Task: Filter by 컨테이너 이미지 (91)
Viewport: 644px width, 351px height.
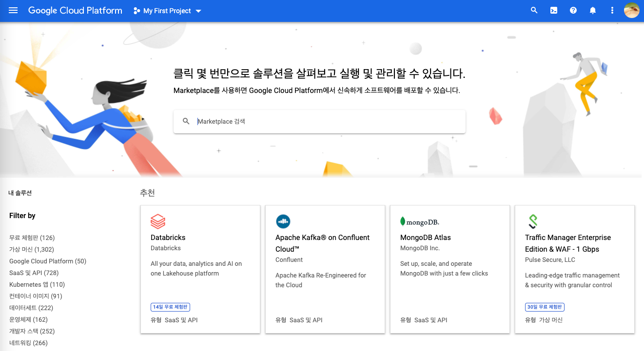Action: [x=36, y=296]
